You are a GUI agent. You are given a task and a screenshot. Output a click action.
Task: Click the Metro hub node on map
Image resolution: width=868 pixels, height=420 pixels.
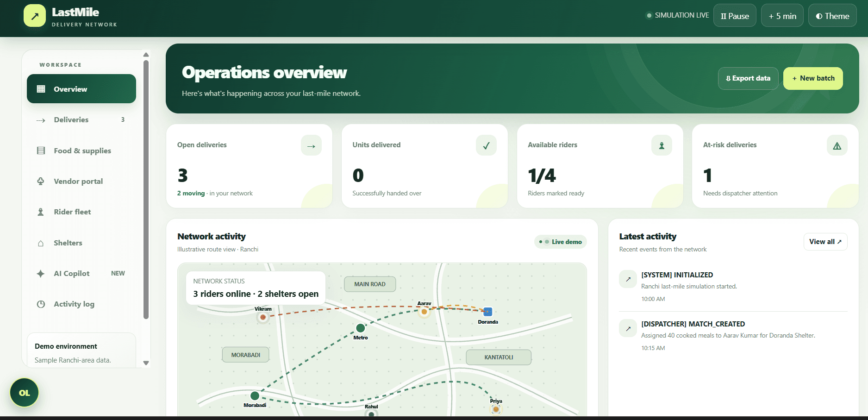pyautogui.click(x=361, y=328)
